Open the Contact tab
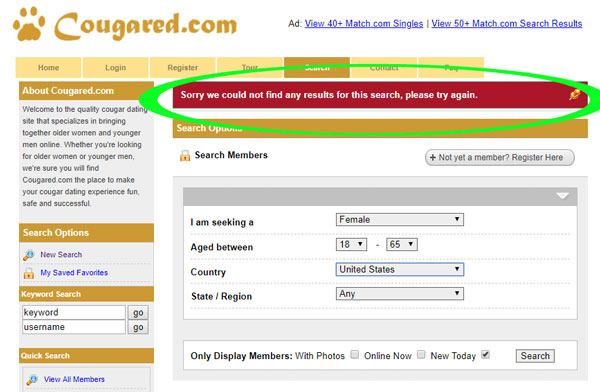This screenshot has height=392, width=600. pyautogui.click(x=384, y=68)
